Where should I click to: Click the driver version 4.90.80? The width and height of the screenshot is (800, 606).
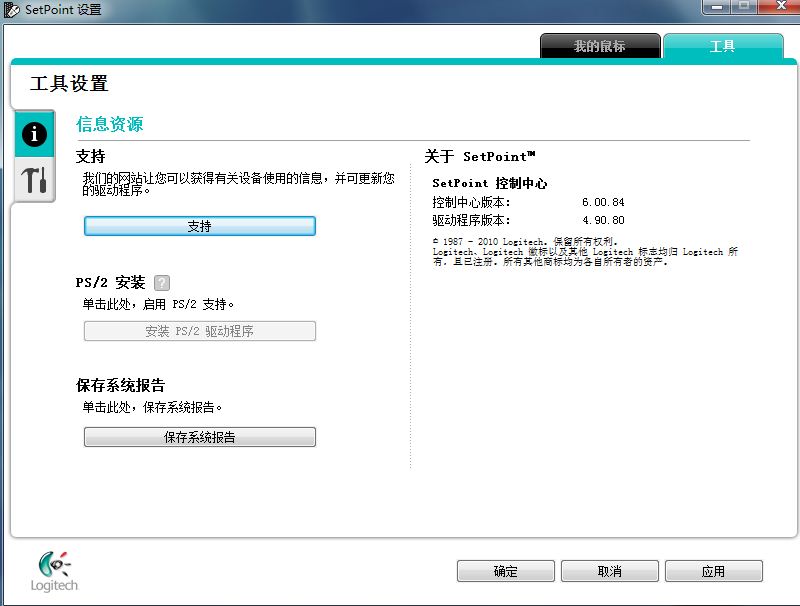tap(603, 220)
